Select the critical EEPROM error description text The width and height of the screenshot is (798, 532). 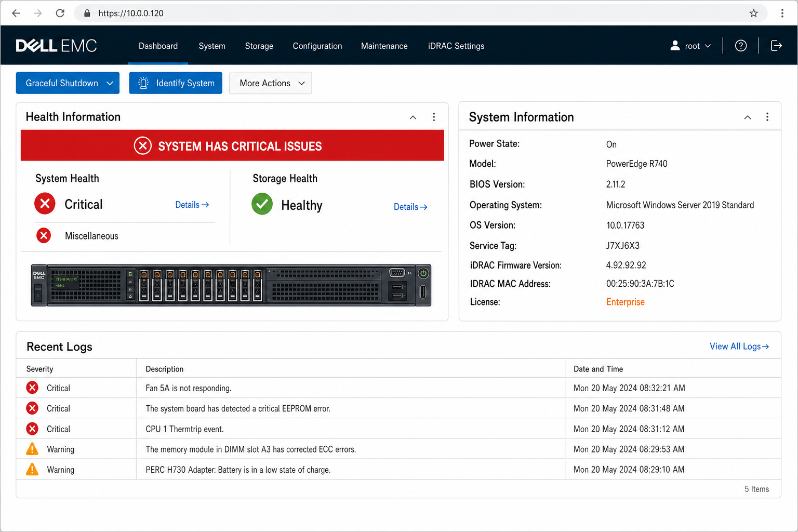pos(238,408)
